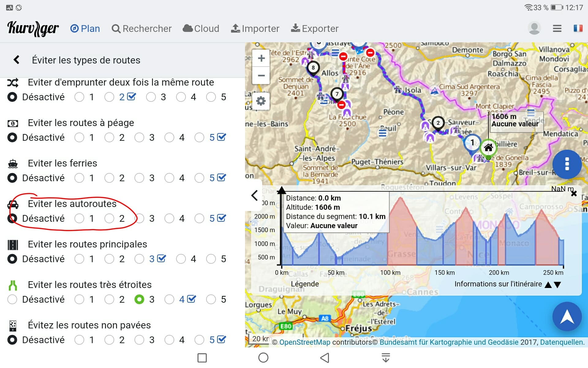The width and height of the screenshot is (588, 368).
Task: Open the Exporter menu
Action: coord(315,29)
